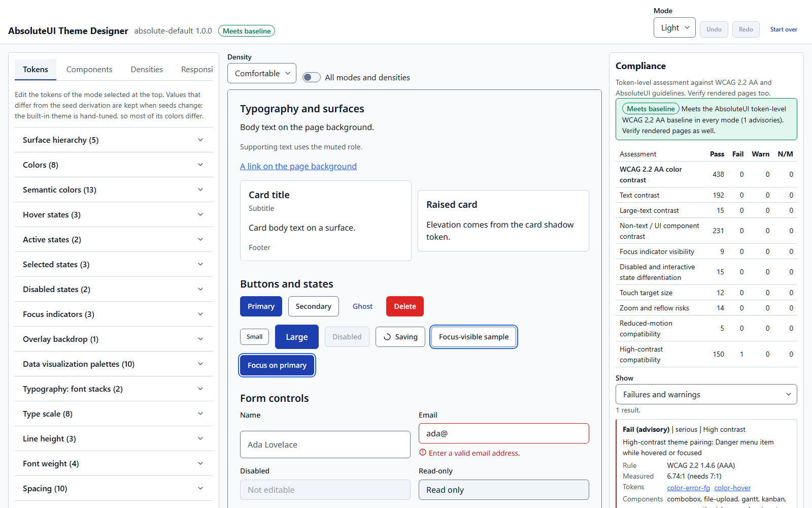This screenshot has width=812, height=508.
Task: Toggle All modes and densities switch
Action: [312, 77]
